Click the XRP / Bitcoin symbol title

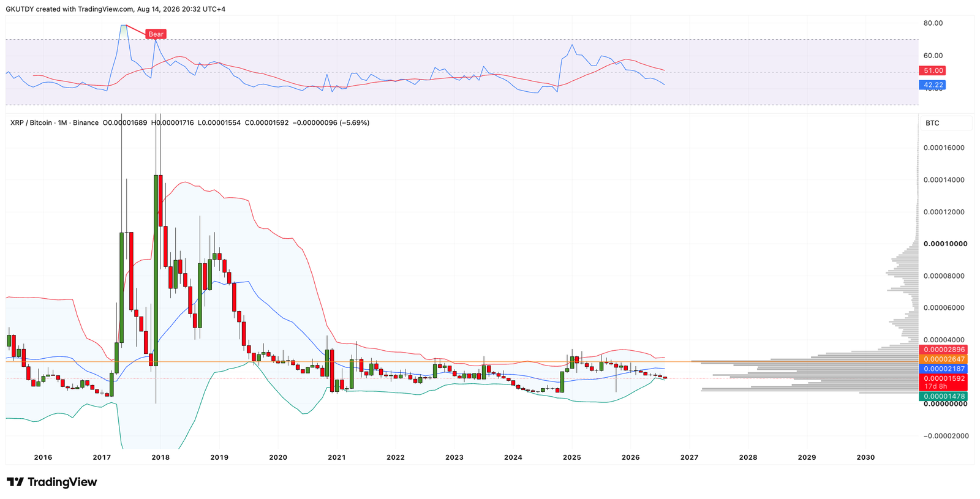(31, 123)
